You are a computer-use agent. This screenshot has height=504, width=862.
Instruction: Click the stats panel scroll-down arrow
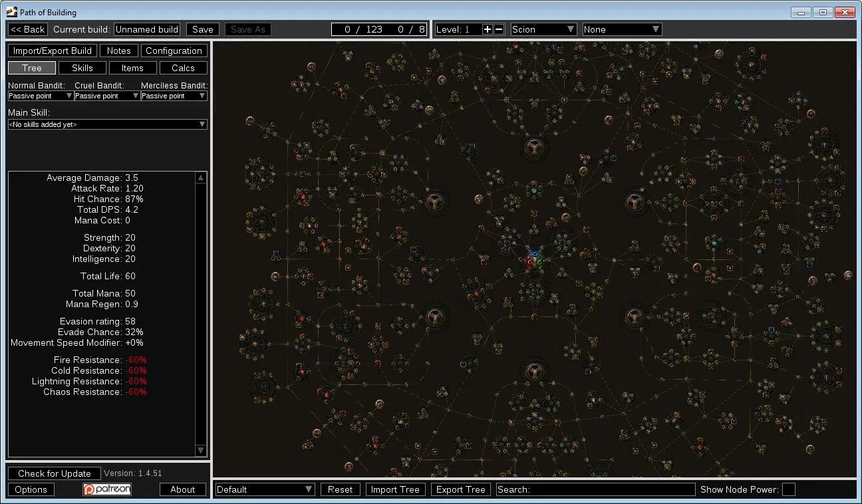201,451
